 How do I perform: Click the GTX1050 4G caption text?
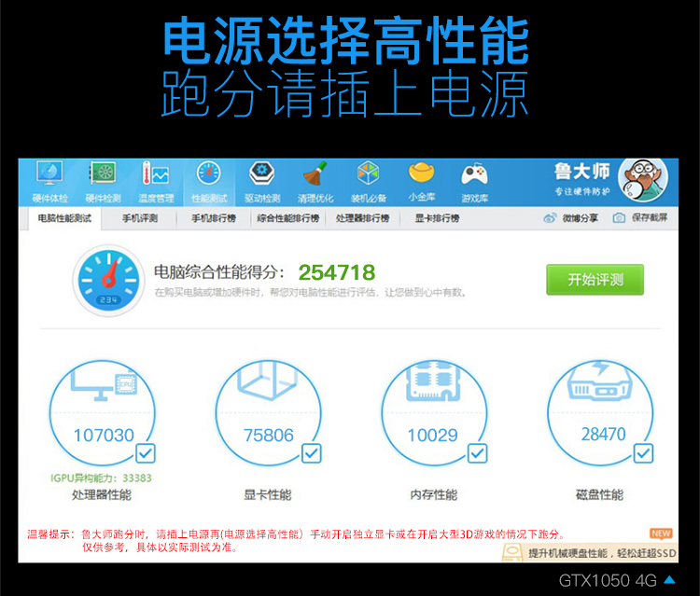point(608,580)
